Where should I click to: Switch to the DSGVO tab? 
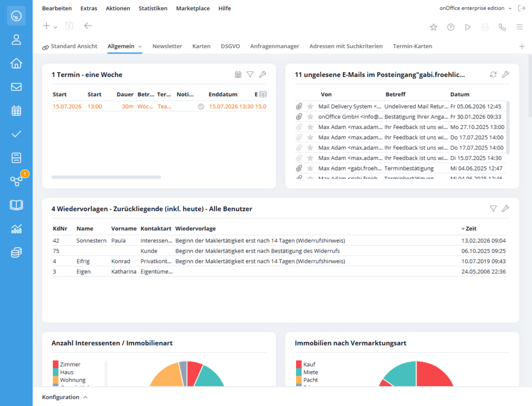tap(230, 46)
